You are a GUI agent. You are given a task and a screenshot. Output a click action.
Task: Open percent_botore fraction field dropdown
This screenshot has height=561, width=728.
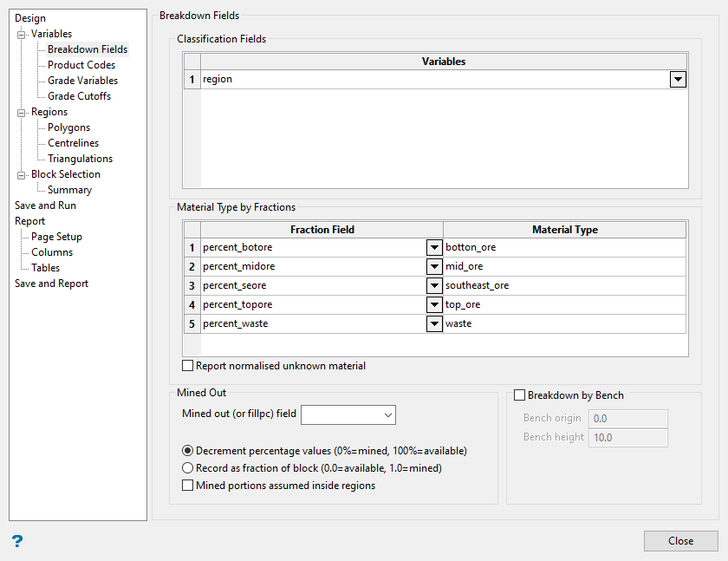[x=434, y=247]
